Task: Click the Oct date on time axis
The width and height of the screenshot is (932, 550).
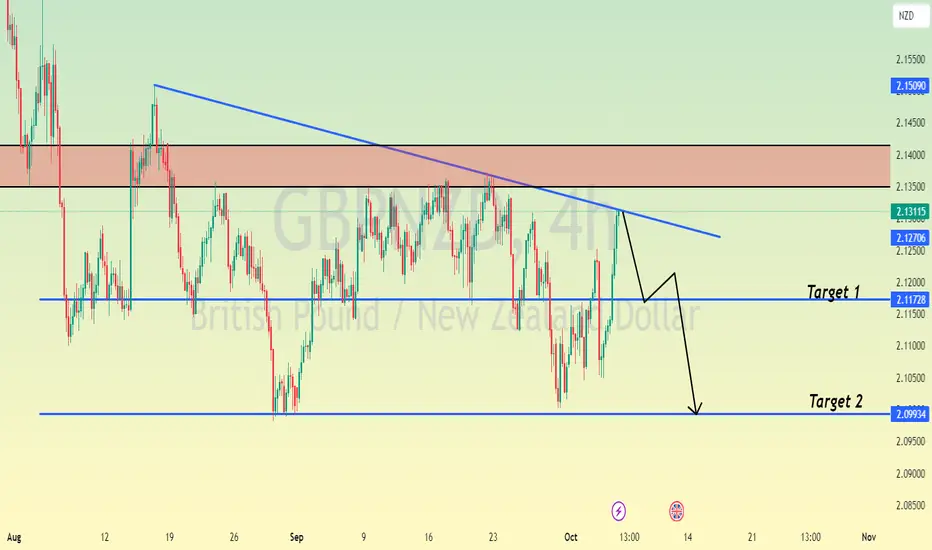Action: tap(571, 537)
